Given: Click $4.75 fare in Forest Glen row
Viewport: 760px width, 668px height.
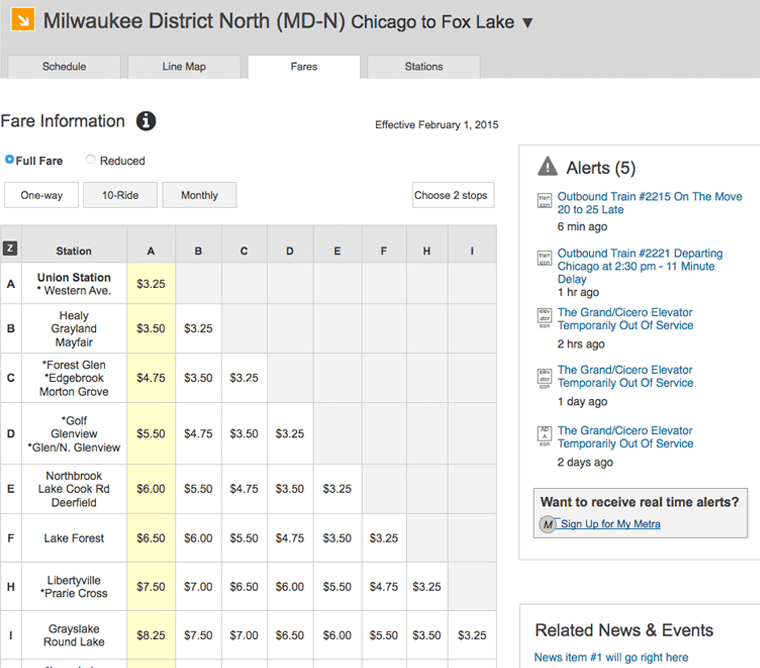Looking at the screenshot, I should (x=151, y=378).
